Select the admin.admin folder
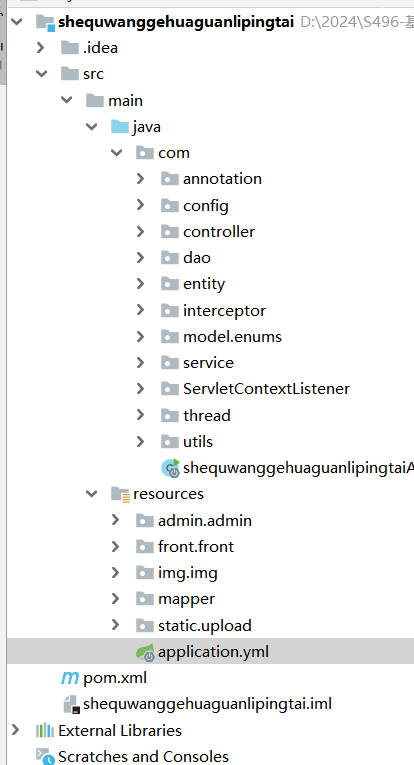 (205, 521)
